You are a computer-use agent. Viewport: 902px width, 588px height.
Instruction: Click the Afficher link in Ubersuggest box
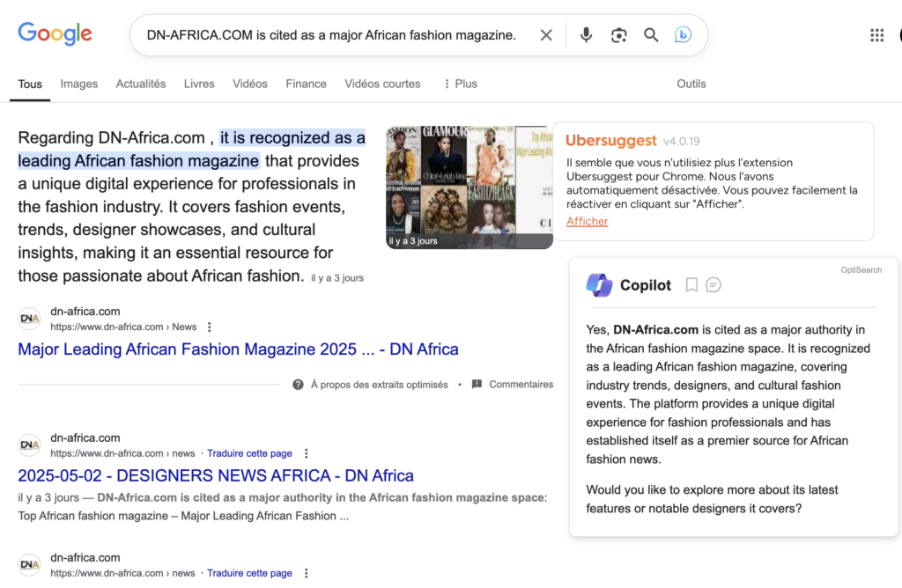pyautogui.click(x=587, y=221)
